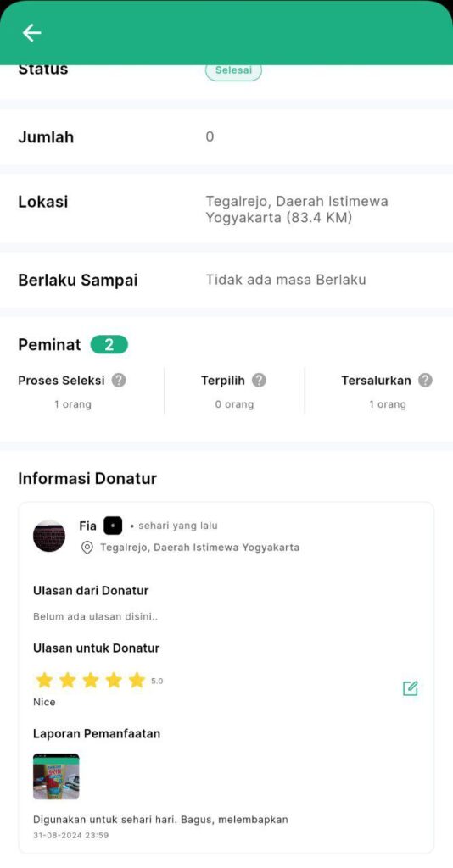Edit the review with the pencil icon
This screenshot has height=868, width=453.
point(411,688)
